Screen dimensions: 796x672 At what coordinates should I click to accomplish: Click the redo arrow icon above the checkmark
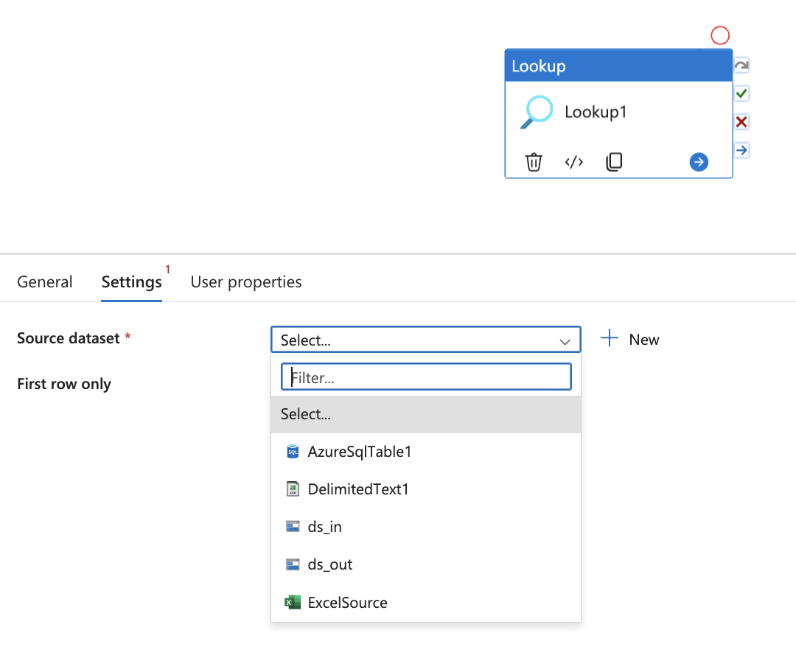pos(741,65)
